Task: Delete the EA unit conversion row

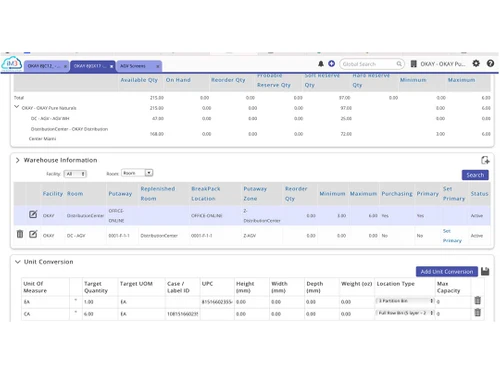Action: point(477,301)
